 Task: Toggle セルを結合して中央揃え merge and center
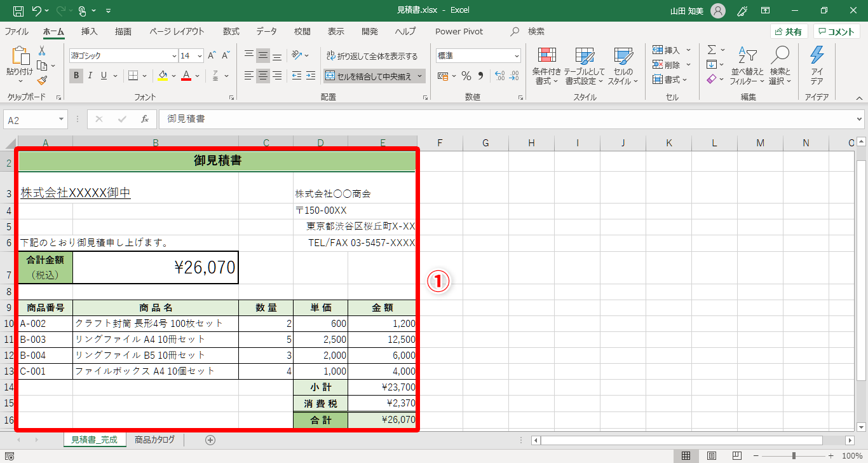(x=369, y=76)
